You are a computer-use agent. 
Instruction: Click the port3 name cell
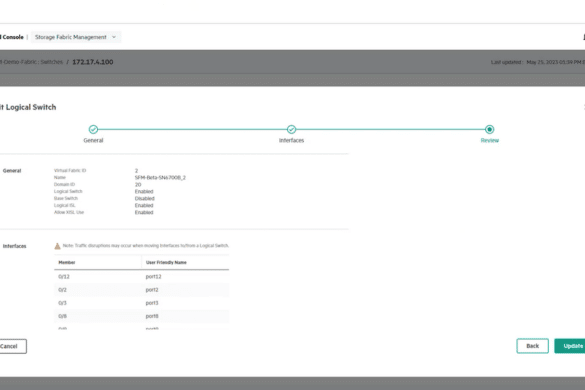coord(152,303)
